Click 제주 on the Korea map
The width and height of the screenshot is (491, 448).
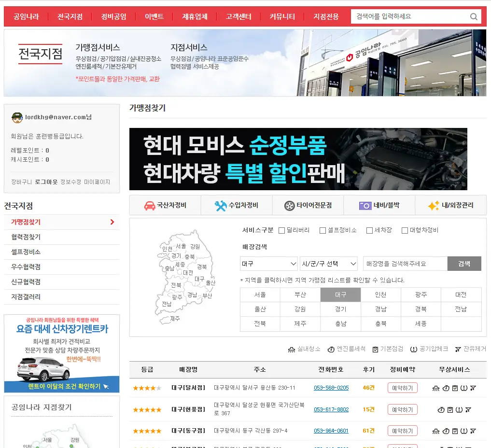(175, 319)
